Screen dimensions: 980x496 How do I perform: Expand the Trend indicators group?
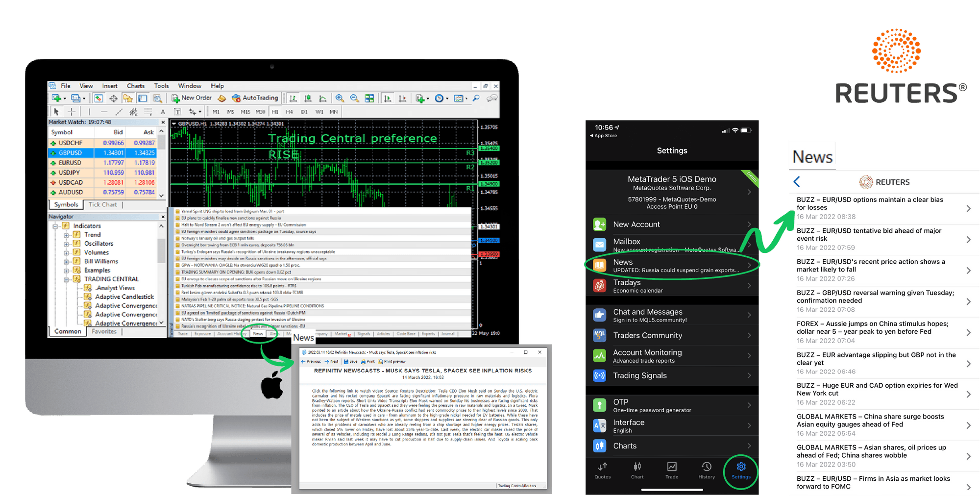coord(67,235)
